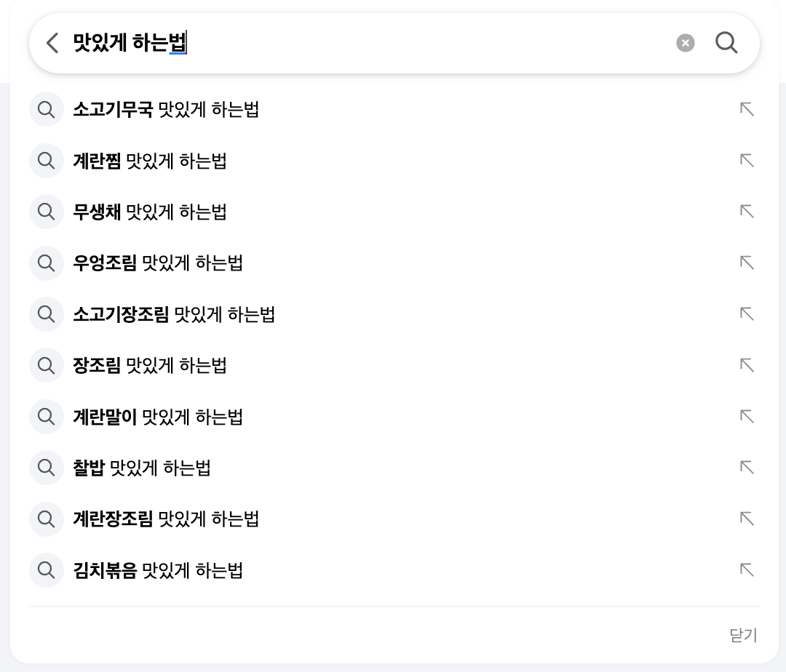Open suggestion 김치볶음 맛있게 하는법
Viewport: 786px width, 672px height.
coord(158,570)
